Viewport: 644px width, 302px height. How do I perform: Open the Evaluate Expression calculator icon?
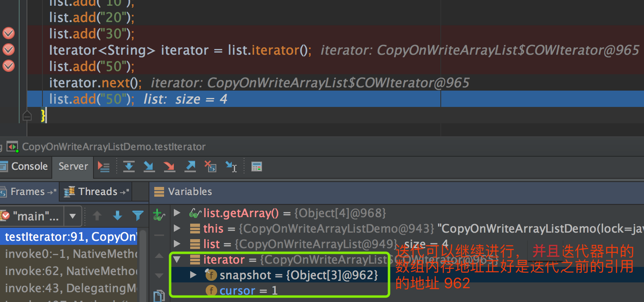coord(257,167)
